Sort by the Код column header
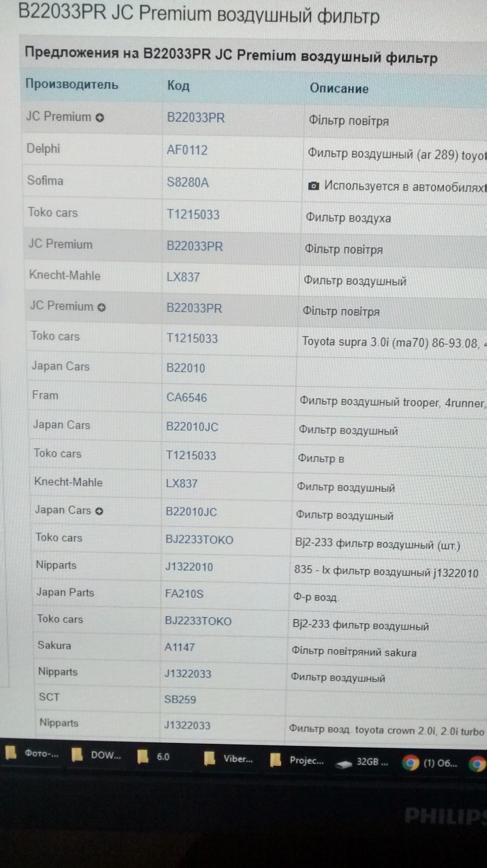The width and height of the screenshot is (487, 868). [x=178, y=85]
